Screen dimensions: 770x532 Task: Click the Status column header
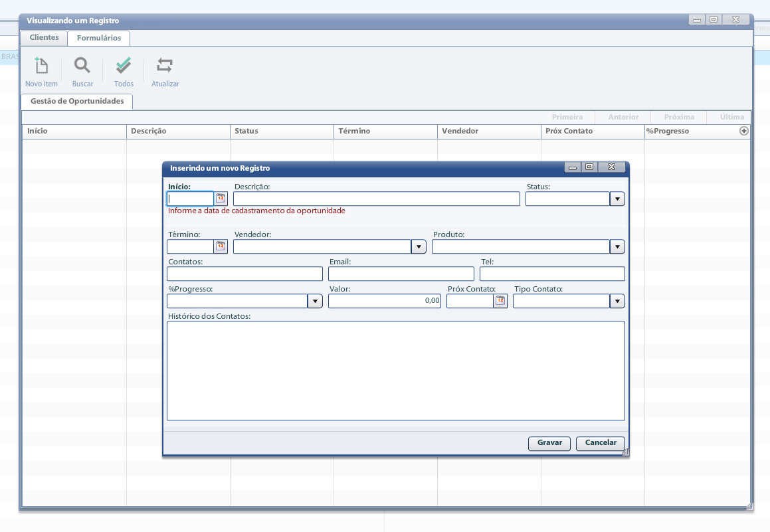(282, 131)
